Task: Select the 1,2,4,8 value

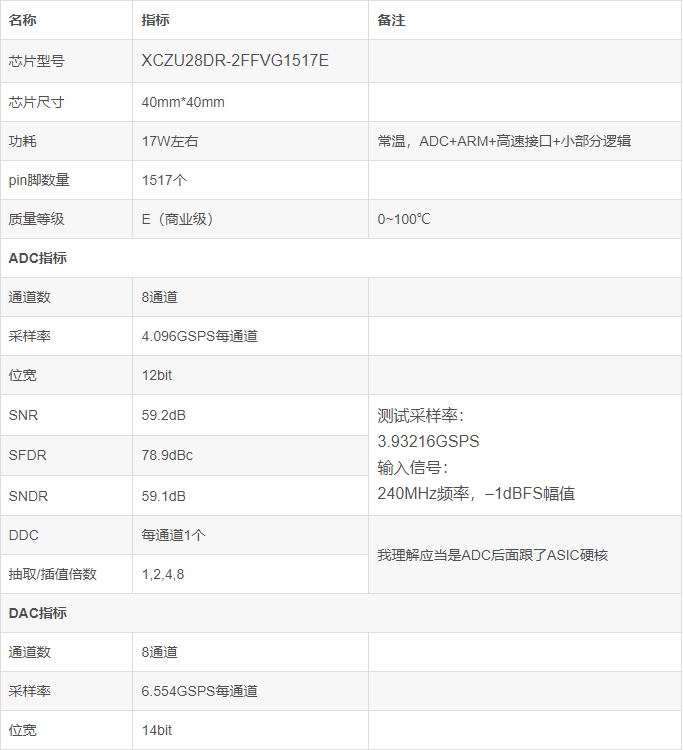Action: point(163,574)
